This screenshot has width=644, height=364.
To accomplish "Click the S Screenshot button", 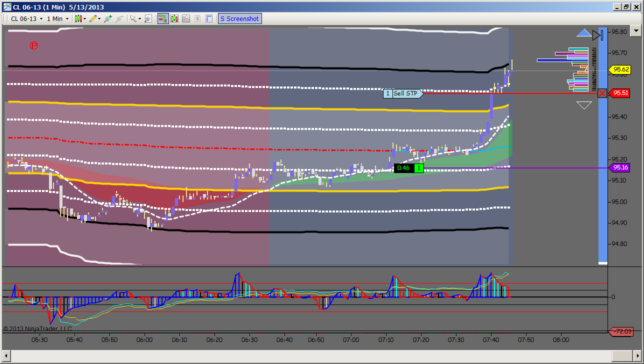I will [239, 18].
